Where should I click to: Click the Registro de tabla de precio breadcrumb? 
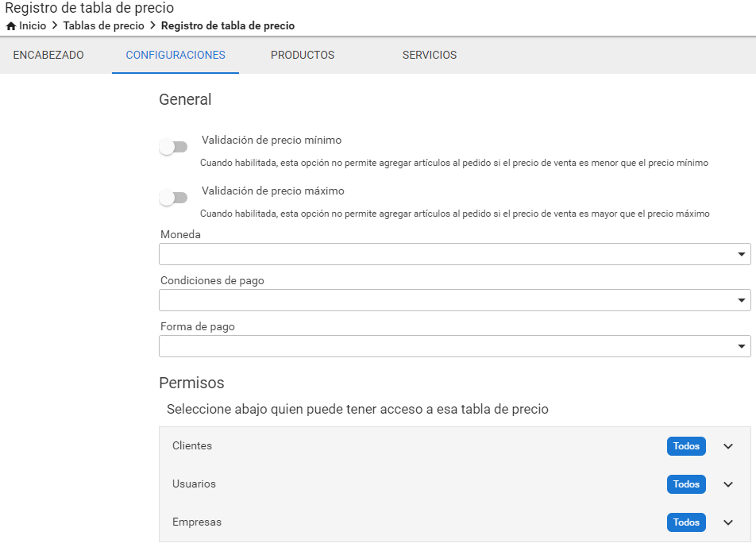(228, 26)
